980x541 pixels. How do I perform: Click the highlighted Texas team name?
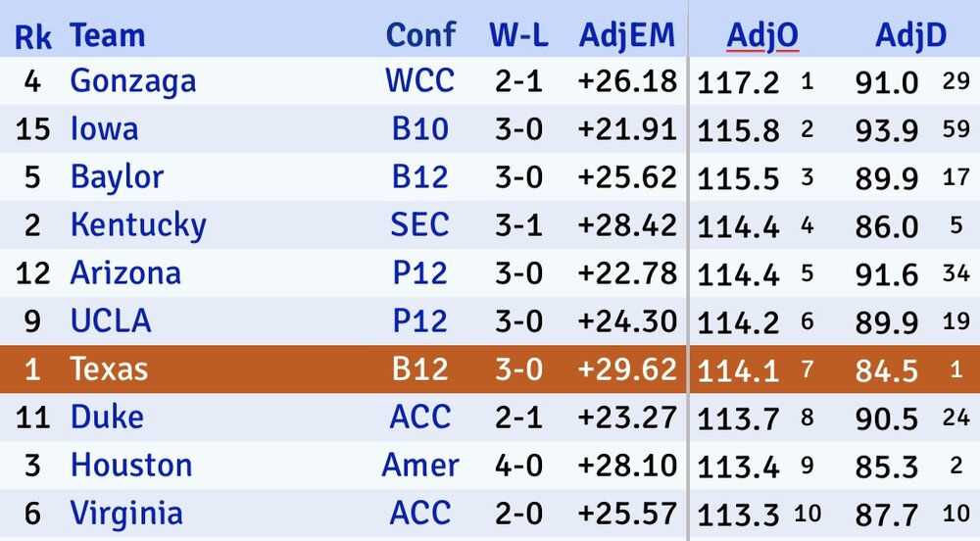pyautogui.click(x=109, y=369)
